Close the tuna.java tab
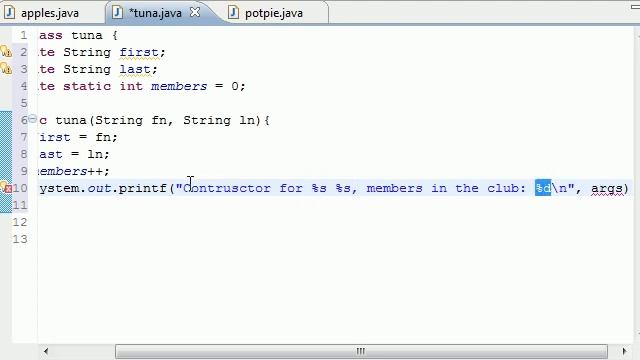This screenshot has width=640, height=360. (195, 12)
